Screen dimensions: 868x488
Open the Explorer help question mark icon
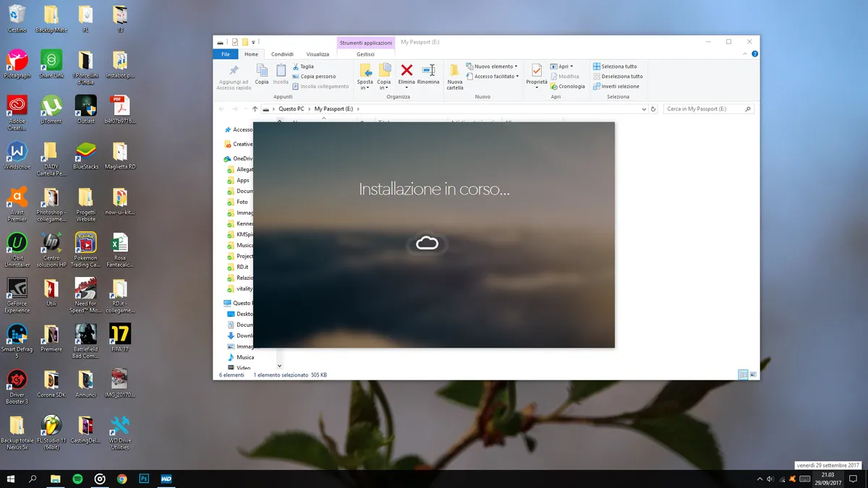click(754, 54)
